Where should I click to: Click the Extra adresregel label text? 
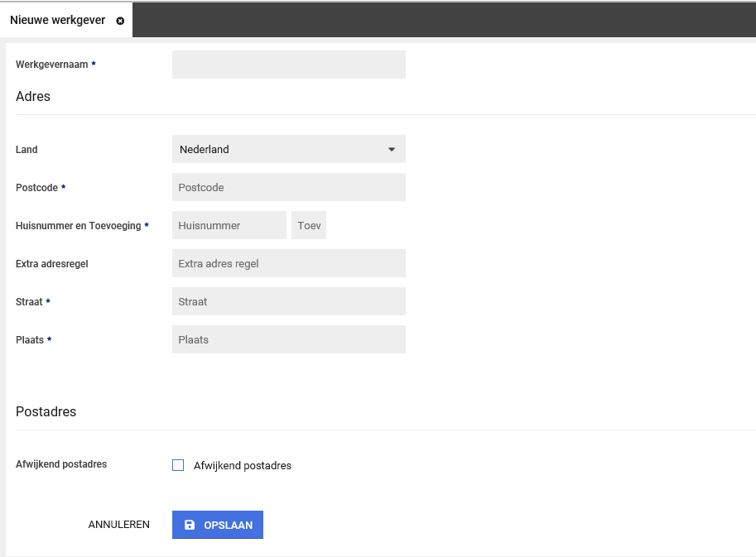tap(51, 264)
